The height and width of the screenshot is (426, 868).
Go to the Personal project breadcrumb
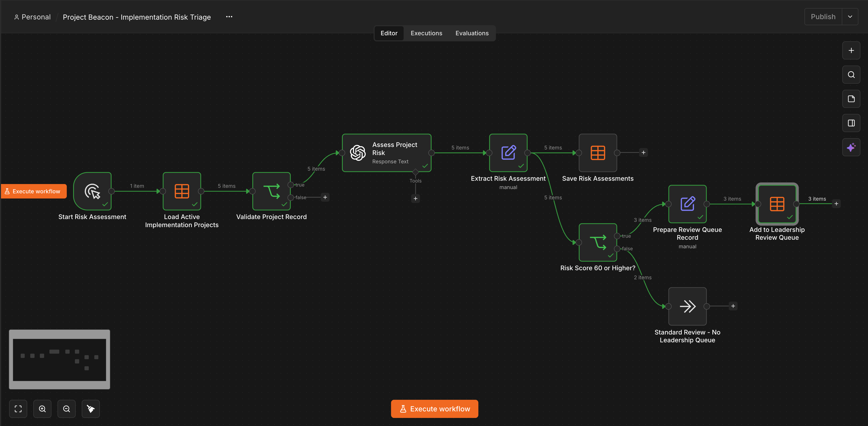pyautogui.click(x=32, y=17)
